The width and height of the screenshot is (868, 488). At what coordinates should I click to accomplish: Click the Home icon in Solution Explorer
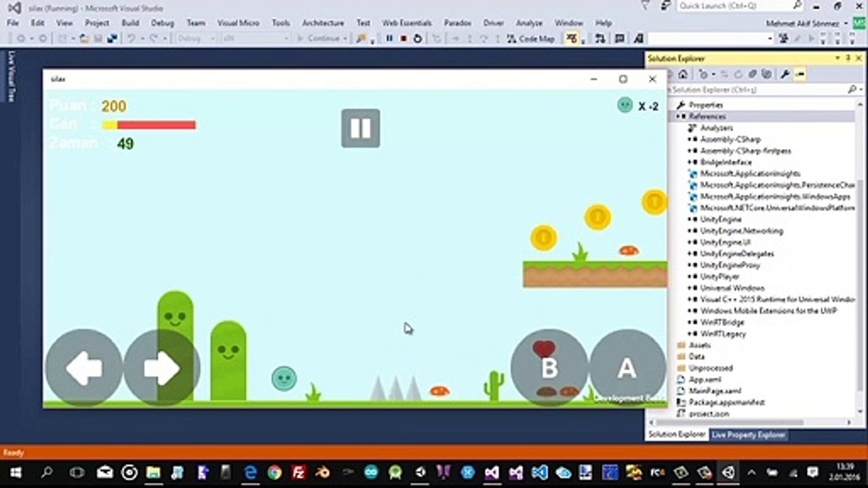(683, 74)
